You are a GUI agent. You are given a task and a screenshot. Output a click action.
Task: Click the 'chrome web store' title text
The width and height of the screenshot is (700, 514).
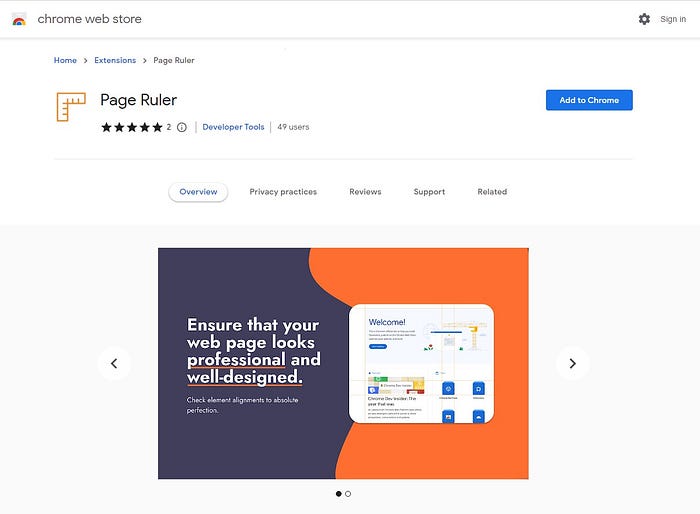coord(89,19)
